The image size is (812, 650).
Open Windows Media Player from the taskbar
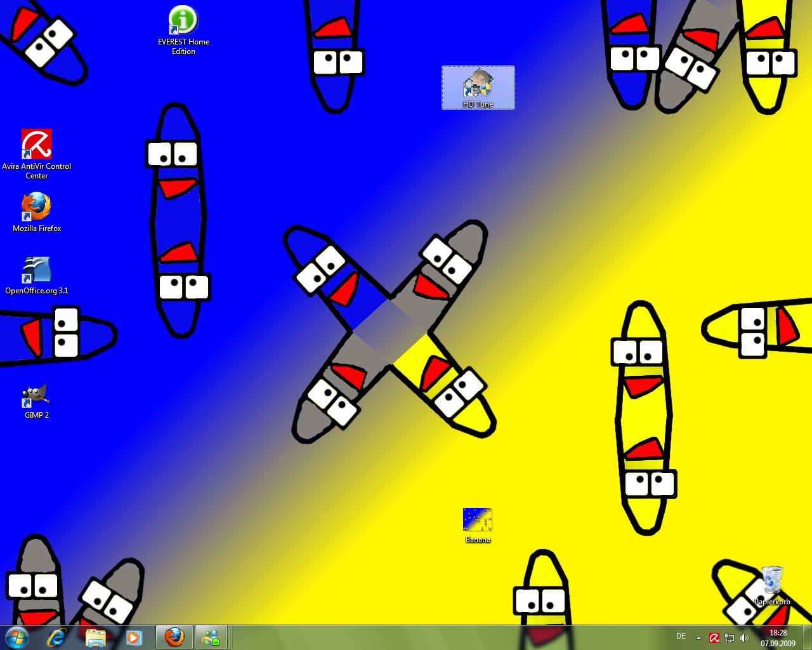pos(134,637)
